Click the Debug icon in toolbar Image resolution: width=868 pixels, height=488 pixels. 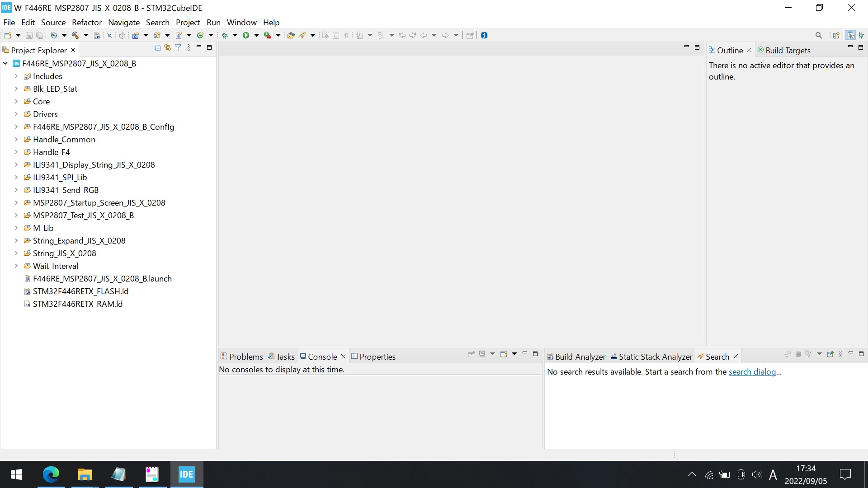pos(225,35)
